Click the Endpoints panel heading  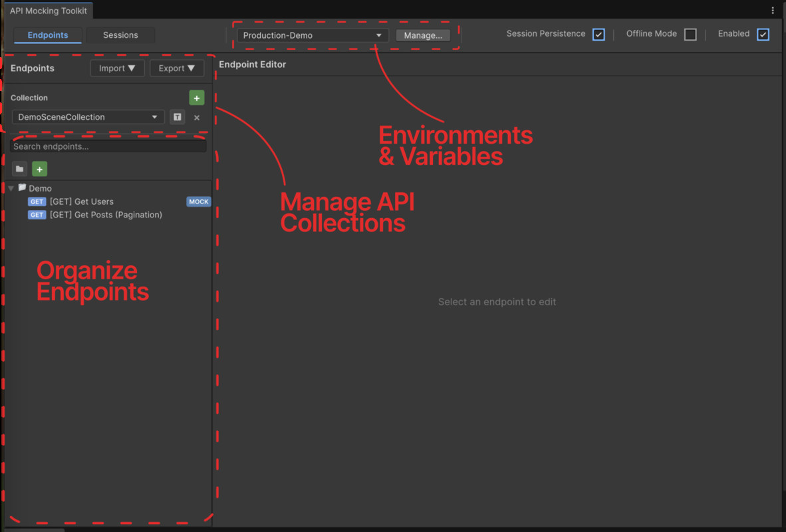tap(32, 68)
